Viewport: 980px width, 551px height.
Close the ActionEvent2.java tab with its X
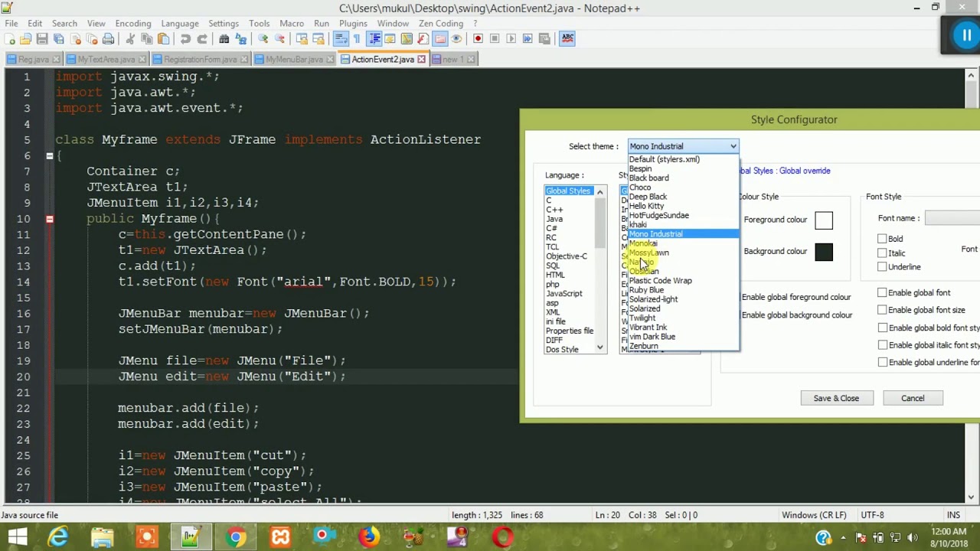(421, 59)
